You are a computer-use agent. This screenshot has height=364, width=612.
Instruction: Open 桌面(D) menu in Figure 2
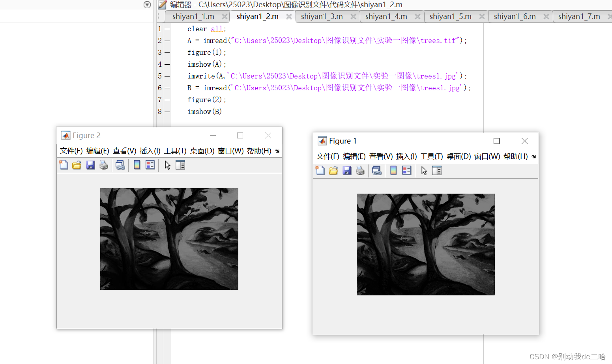(x=202, y=151)
